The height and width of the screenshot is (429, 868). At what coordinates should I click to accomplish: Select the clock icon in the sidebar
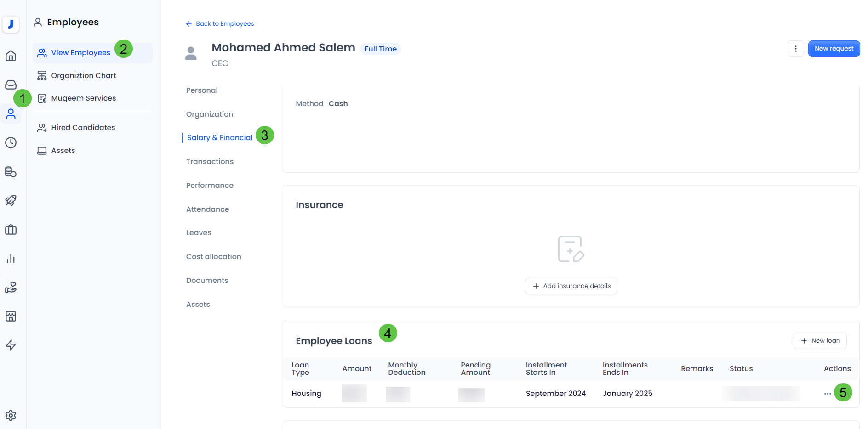pyautogui.click(x=11, y=143)
